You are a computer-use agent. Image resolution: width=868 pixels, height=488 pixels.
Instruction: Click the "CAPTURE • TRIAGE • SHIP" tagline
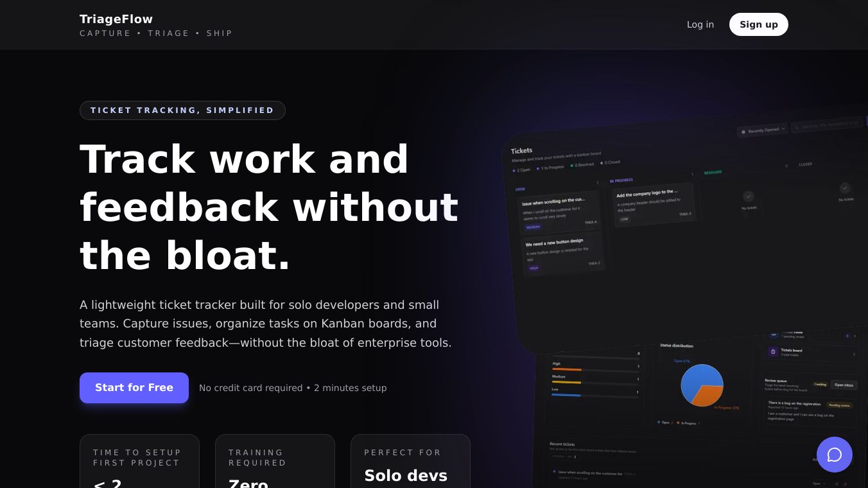click(x=156, y=33)
